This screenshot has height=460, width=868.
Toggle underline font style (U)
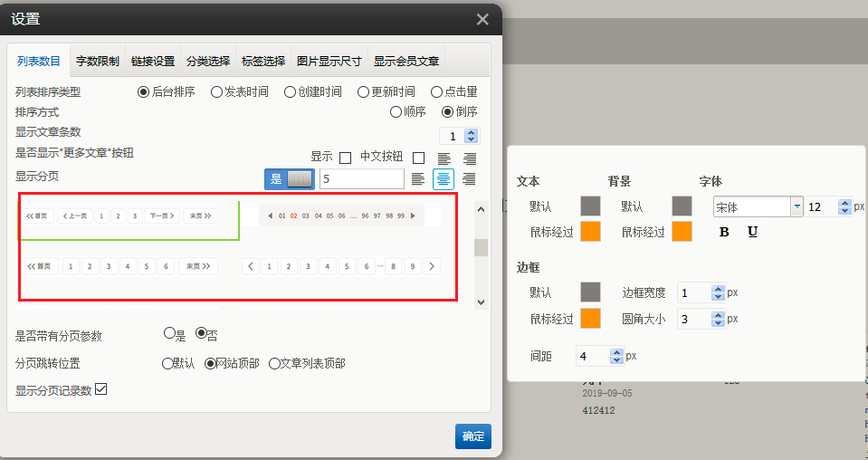pyautogui.click(x=752, y=232)
